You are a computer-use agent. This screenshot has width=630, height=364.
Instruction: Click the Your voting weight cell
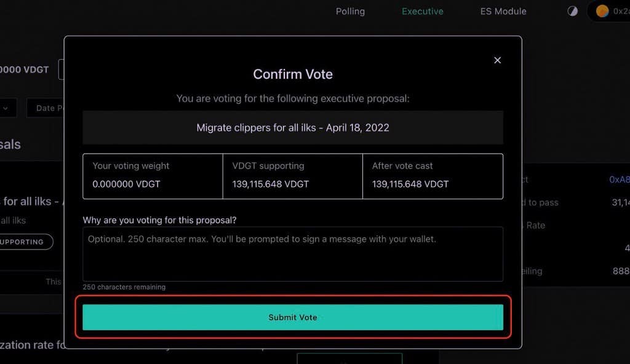point(153,176)
